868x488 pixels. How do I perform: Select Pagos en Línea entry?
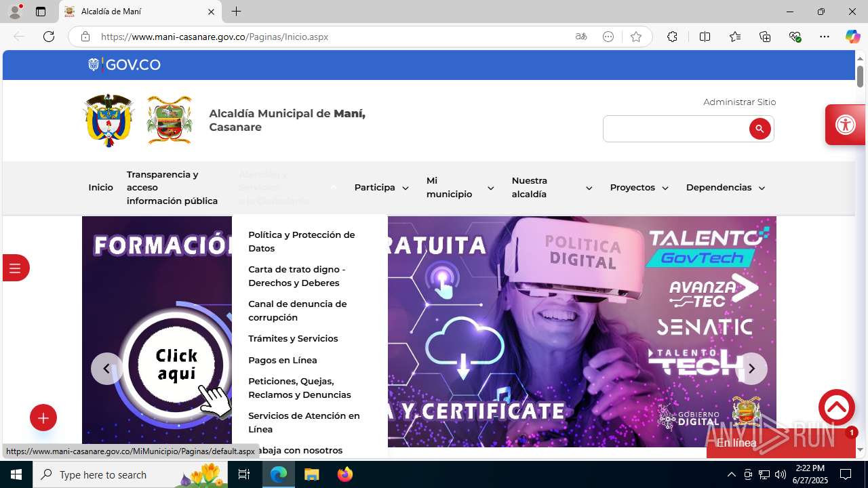pyautogui.click(x=283, y=360)
